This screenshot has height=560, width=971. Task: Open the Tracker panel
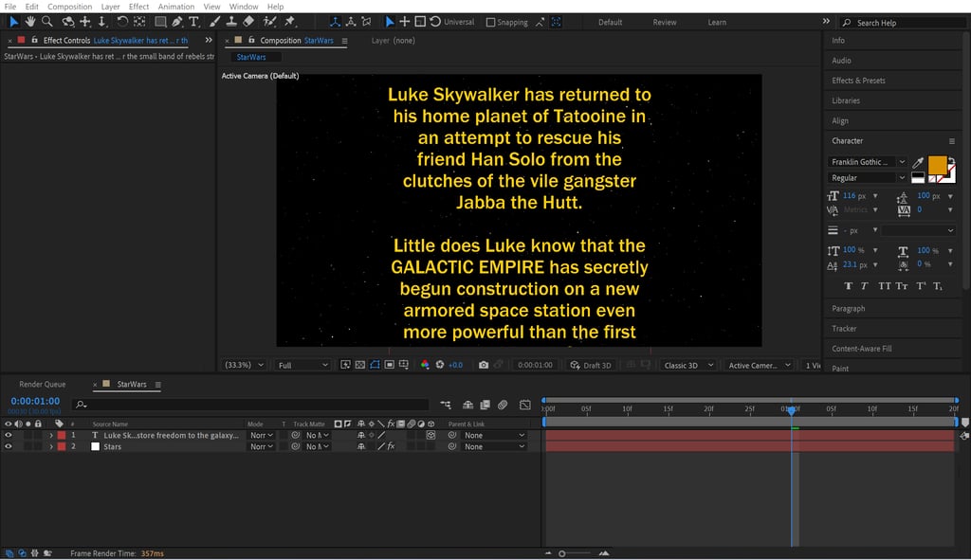pos(844,329)
